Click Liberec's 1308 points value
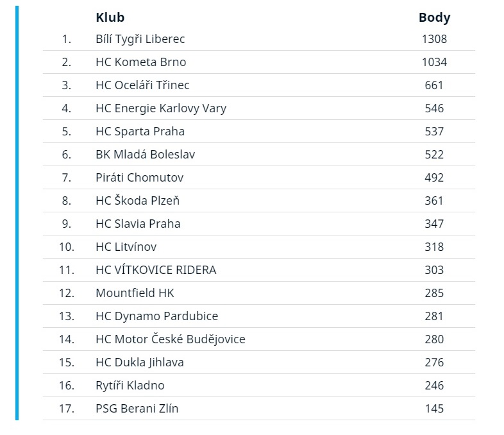This screenshot has width=504, height=435. [434, 39]
